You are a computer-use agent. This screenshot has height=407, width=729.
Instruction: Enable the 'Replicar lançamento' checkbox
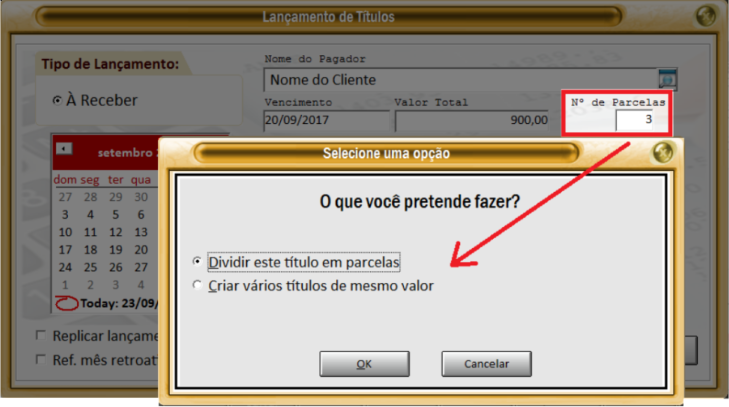[x=41, y=335]
